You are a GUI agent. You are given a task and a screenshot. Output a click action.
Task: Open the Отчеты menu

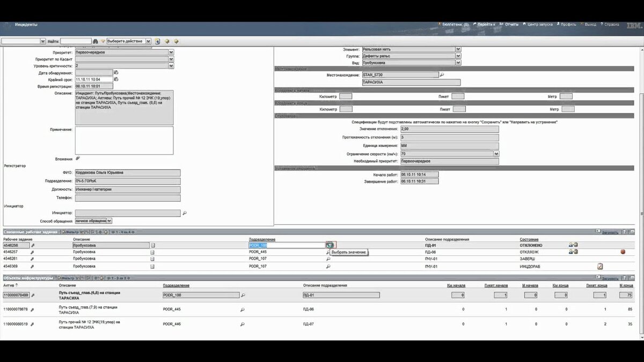510,25
